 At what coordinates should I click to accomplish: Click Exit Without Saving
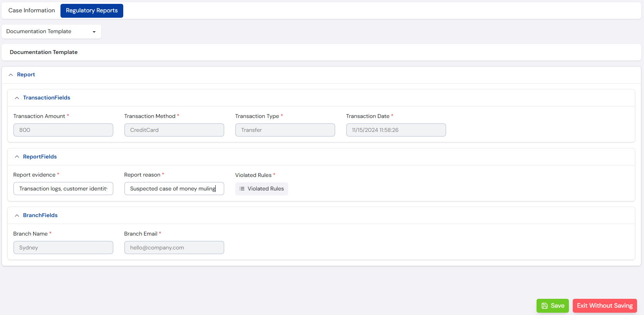(605, 306)
